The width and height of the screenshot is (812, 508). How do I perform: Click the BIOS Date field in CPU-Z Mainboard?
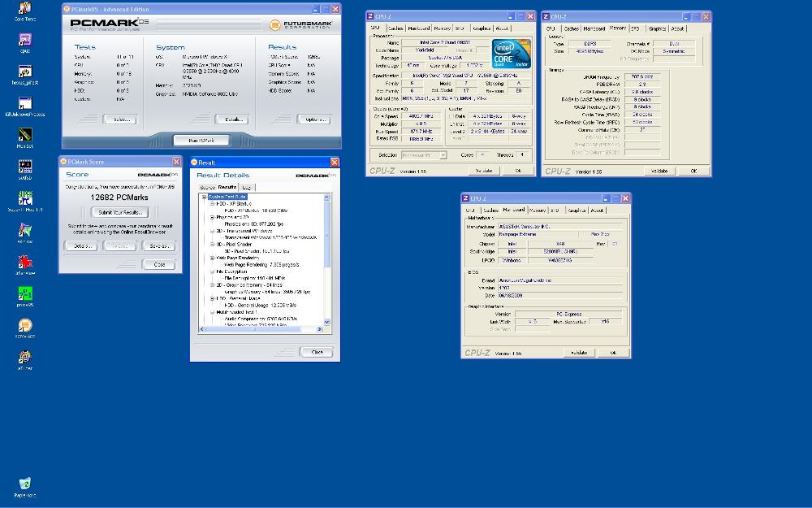(559, 296)
